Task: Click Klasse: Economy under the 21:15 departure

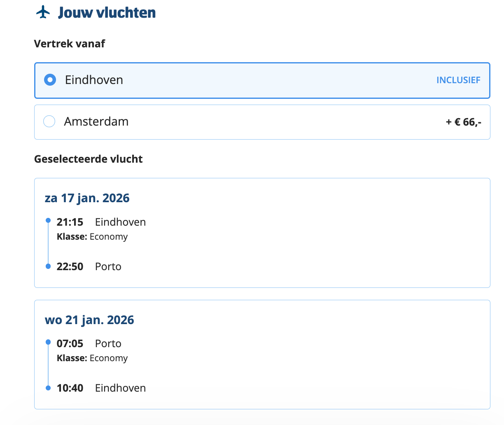Action: click(92, 237)
